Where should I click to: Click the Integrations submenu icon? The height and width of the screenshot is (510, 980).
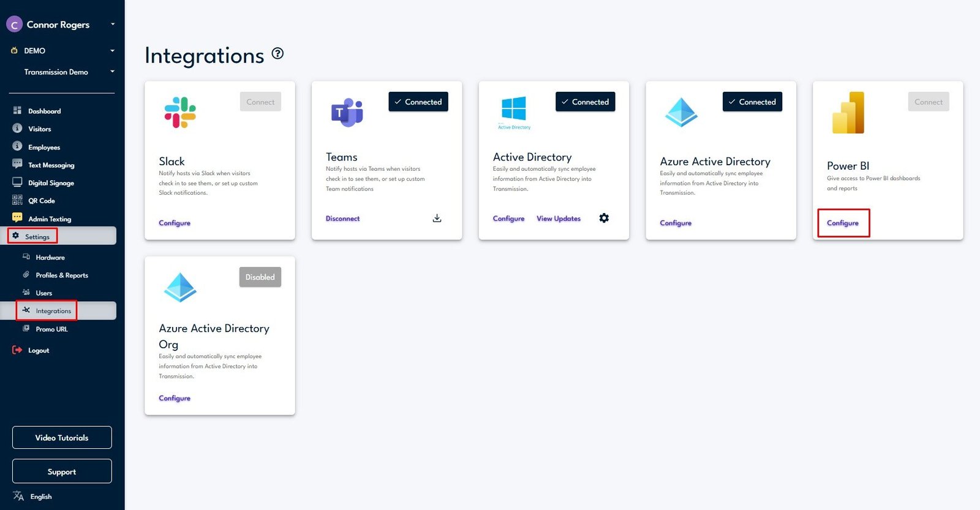click(26, 310)
